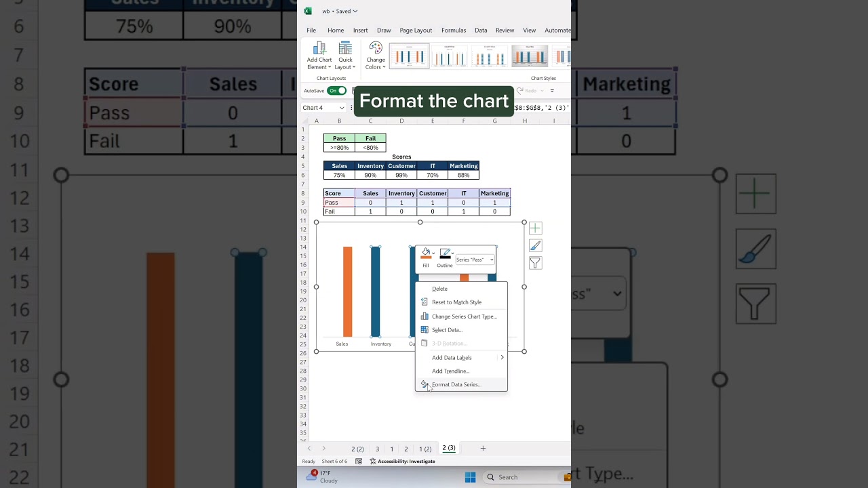868x488 pixels.
Task: Select the Score header cell in row 8
Action: pyautogui.click(x=339, y=193)
